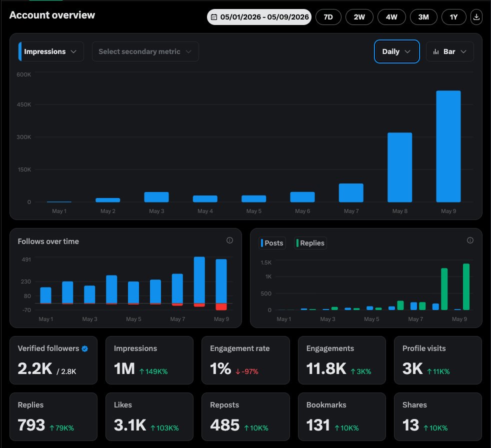Click the calendar icon in the date range

coord(214,17)
